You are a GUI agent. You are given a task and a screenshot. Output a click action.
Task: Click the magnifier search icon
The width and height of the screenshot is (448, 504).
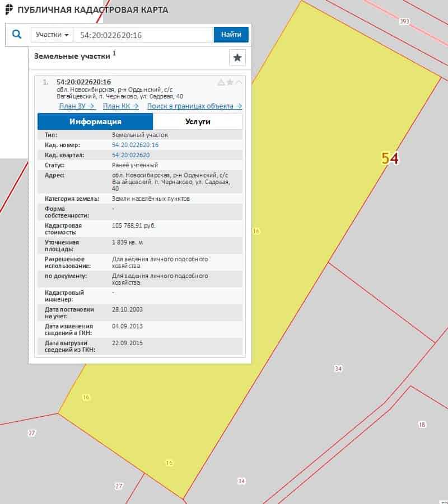click(x=17, y=35)
